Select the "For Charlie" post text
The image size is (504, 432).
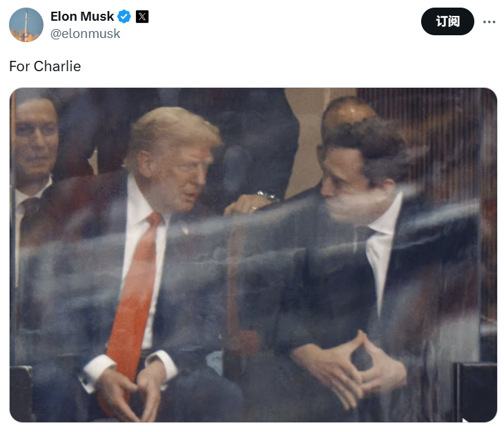tap(45, 66)
